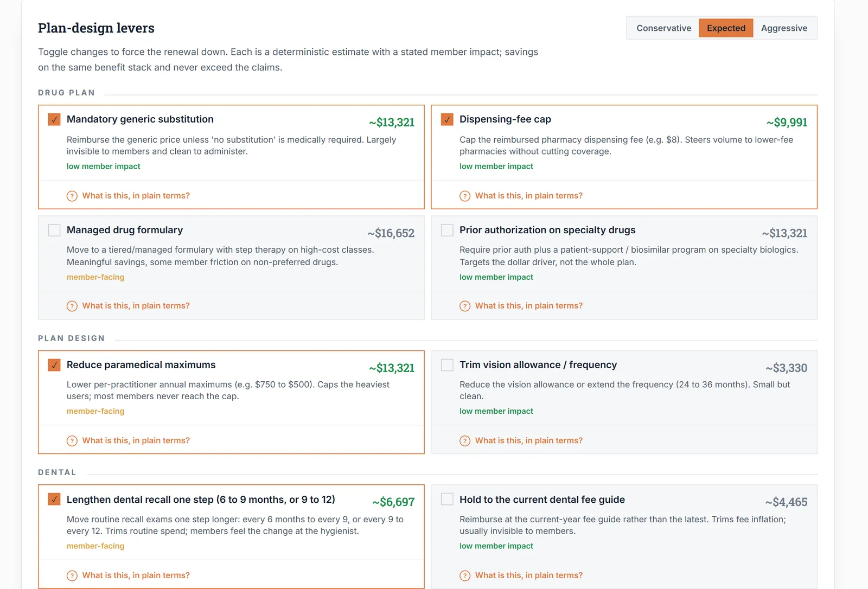Expand plain-terms explanation for Mandatory generic substitution
This screenshot has width=868, height=589.
click(x=136, y=196)
